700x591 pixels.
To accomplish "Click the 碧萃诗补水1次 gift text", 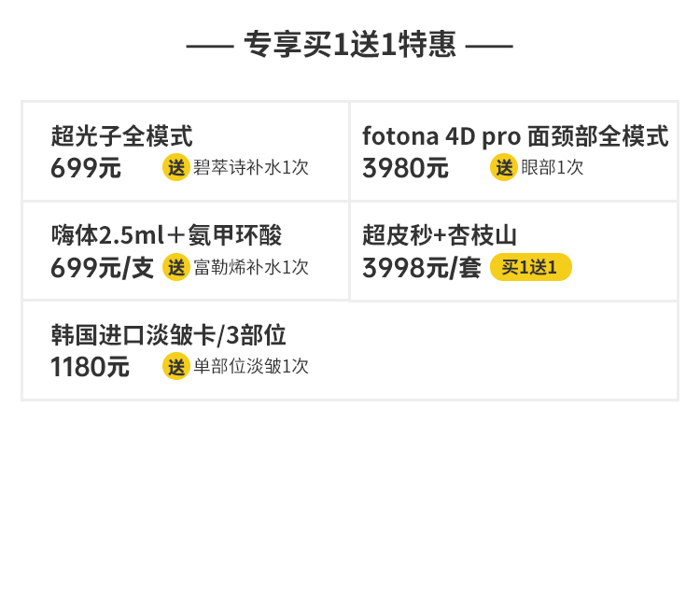I will 251,168.
